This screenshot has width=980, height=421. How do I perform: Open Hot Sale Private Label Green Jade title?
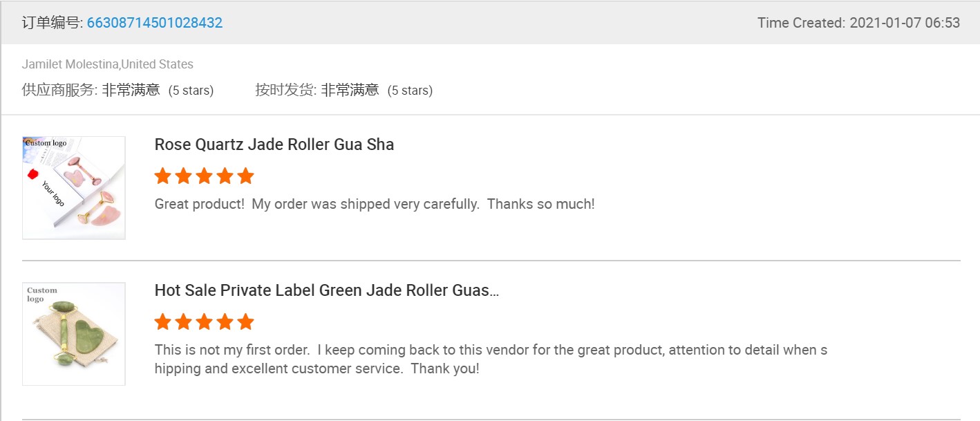[x=326, y=290]
